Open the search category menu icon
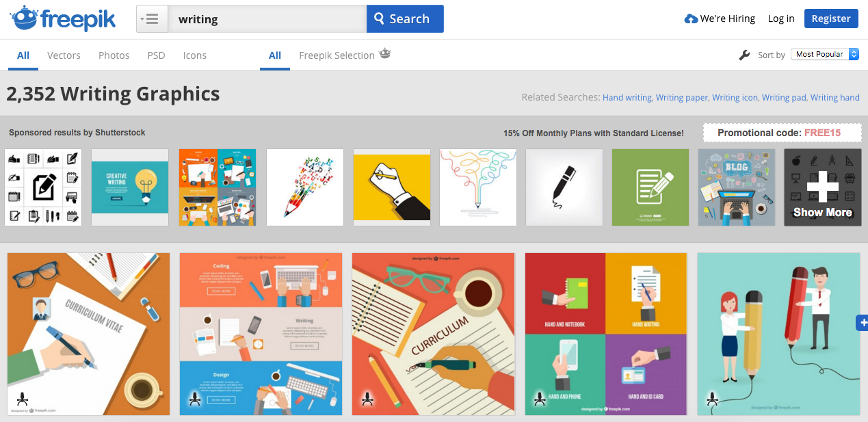868x422 pixels. (x=152, y=19)
